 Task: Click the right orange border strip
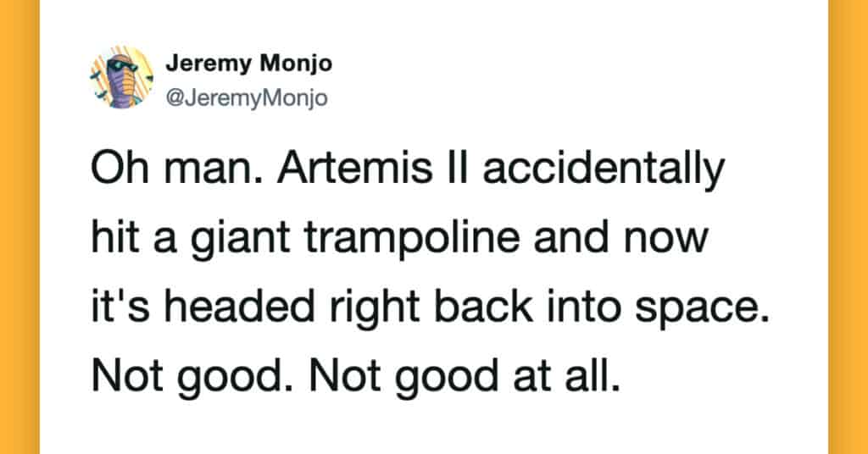point(848,227)
